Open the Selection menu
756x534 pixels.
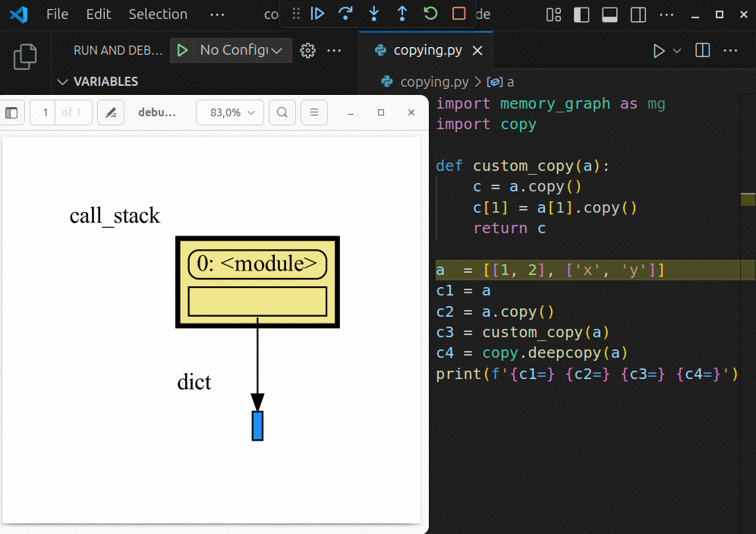coord(157,14)
